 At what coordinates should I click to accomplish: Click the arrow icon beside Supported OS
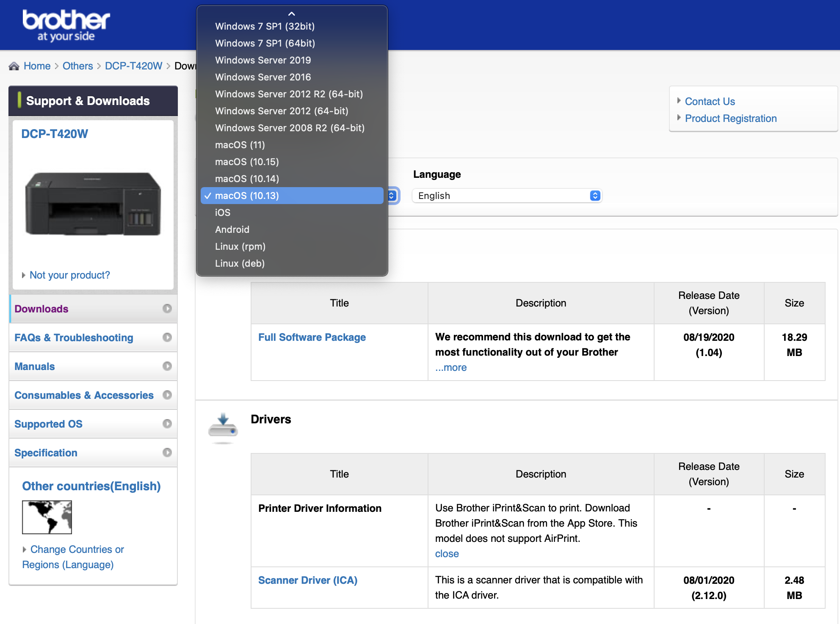click(x=167, y=424)
